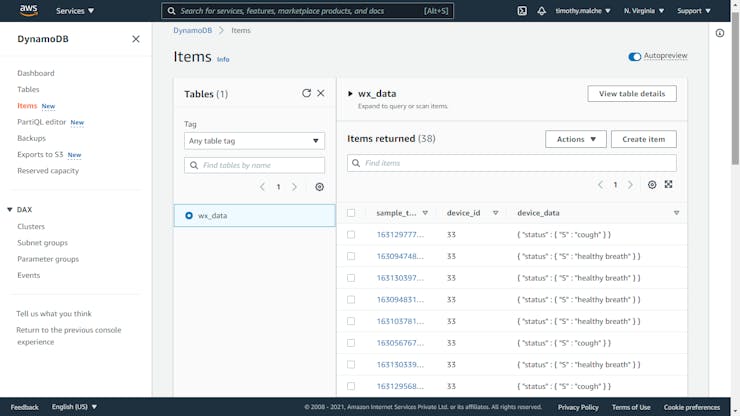
Task: Go to Dashboard in sidebar
Action: tap(36, 73)
